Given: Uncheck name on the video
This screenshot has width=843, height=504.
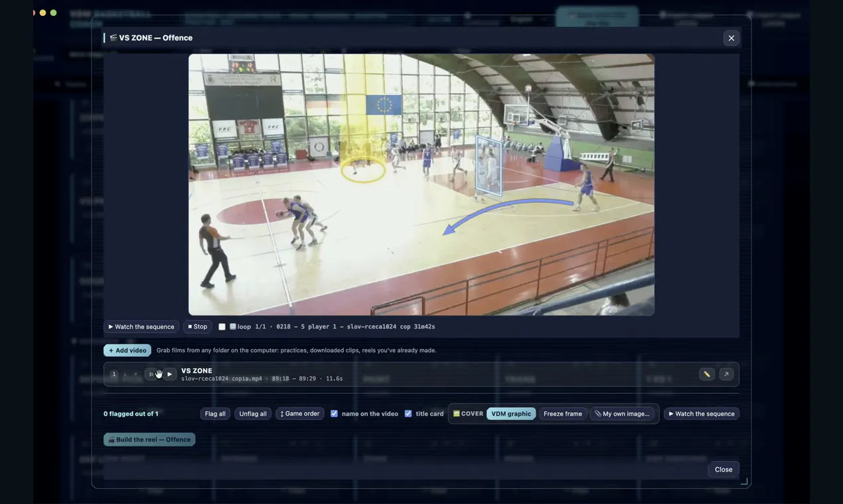Looking at the screenshot, I should point(334,414).
